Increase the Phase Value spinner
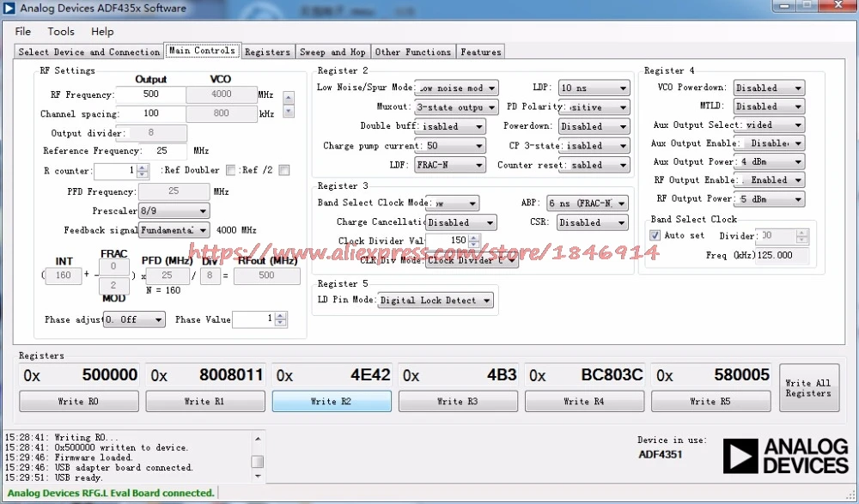This screenshot has height=504, width=859. pyautogui.click(x=281, y=316)
